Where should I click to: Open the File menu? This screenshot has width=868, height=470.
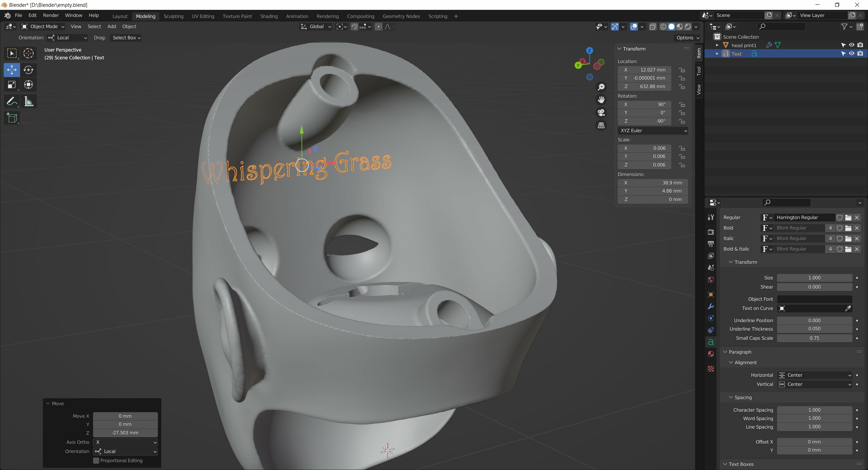coord(18,15)
